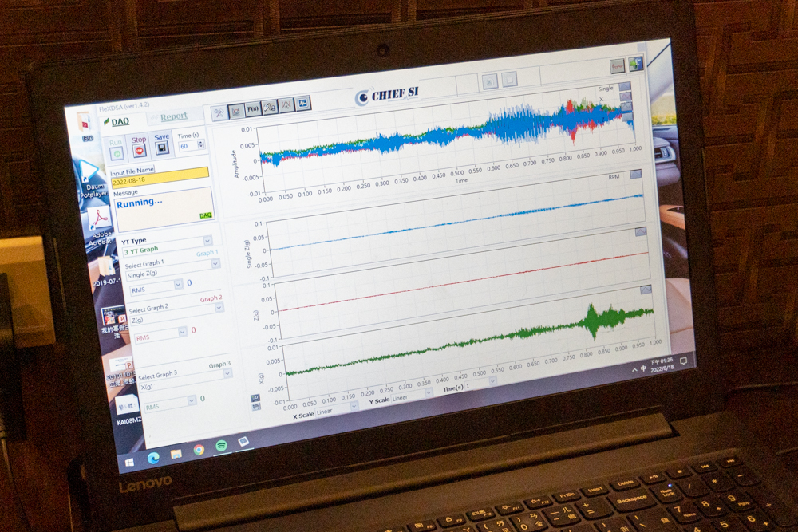Viewport: 798px width, 532px height.
Task: Click the RPM graph legend swatch
Action: click(x=636, y=175)
